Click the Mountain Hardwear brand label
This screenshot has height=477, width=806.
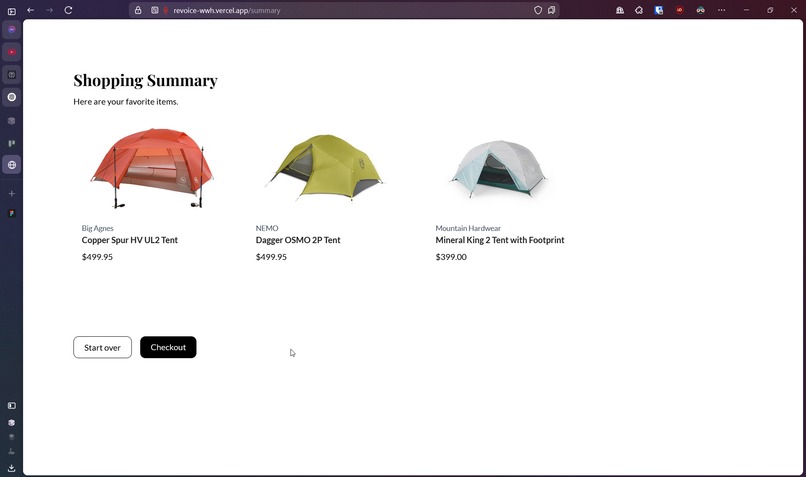pos(468,228)
